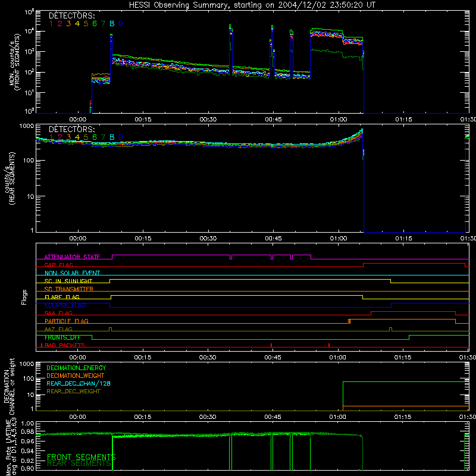Click the SAA_FLAG label
This screenshot has width=476, height=476.
pos(58,314)
